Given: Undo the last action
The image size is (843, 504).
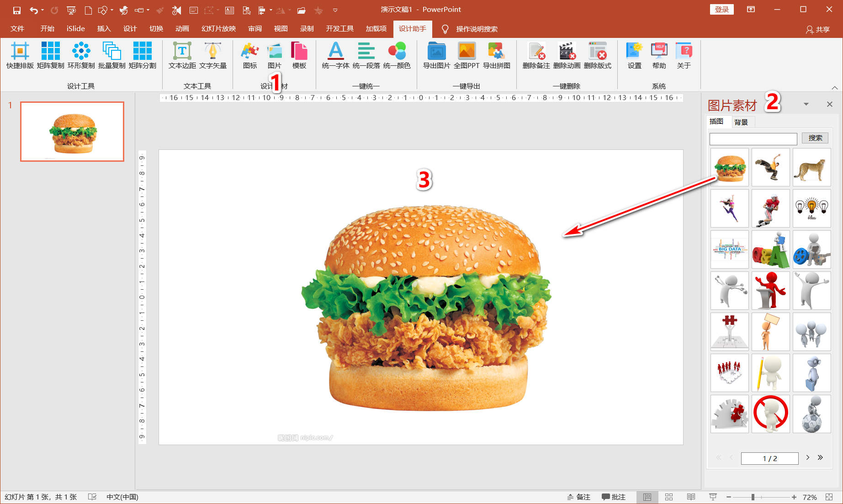Looking at the screenshot, I should point(33,10).
